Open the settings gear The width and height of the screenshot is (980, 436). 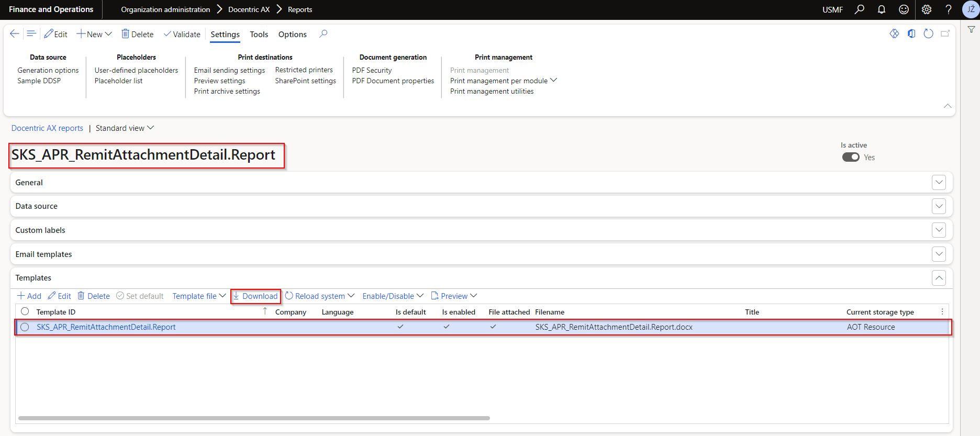tap(927, 9)
